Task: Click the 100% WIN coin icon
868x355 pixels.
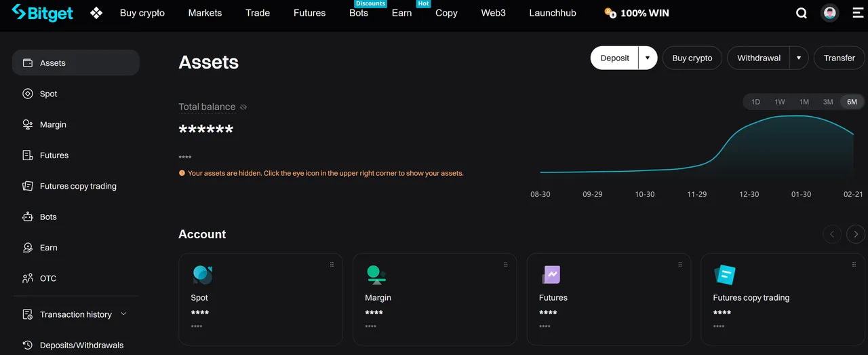Action: (x=610, y=13)
